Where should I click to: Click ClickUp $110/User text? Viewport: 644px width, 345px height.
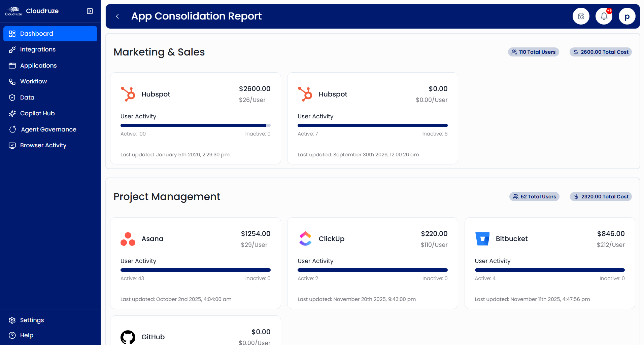[x=434, y=245]
